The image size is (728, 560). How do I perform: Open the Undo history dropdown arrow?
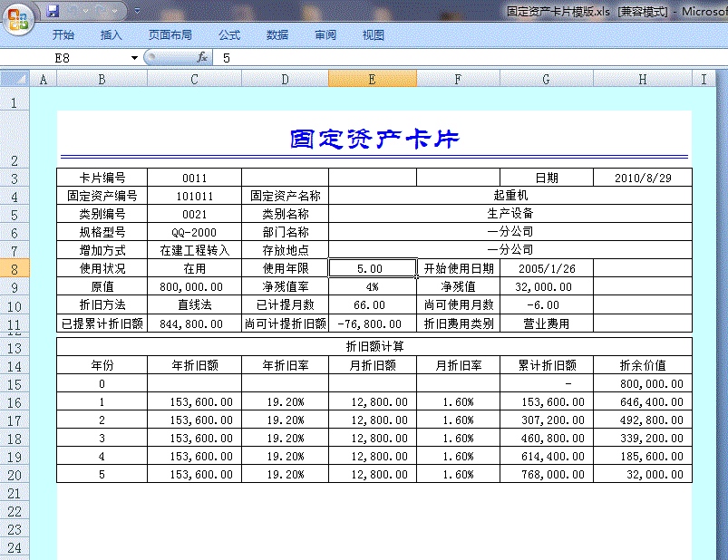[x=86, y=10]
